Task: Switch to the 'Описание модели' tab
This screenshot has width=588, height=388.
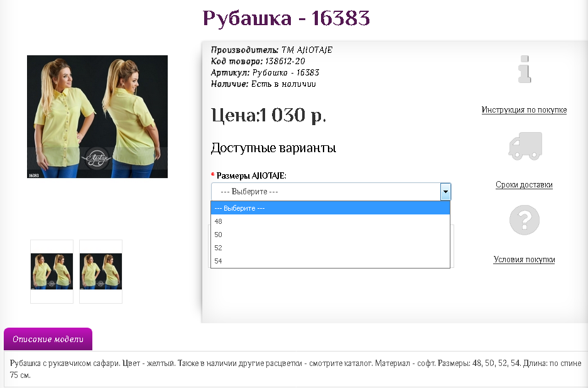Action: (48, 338)
